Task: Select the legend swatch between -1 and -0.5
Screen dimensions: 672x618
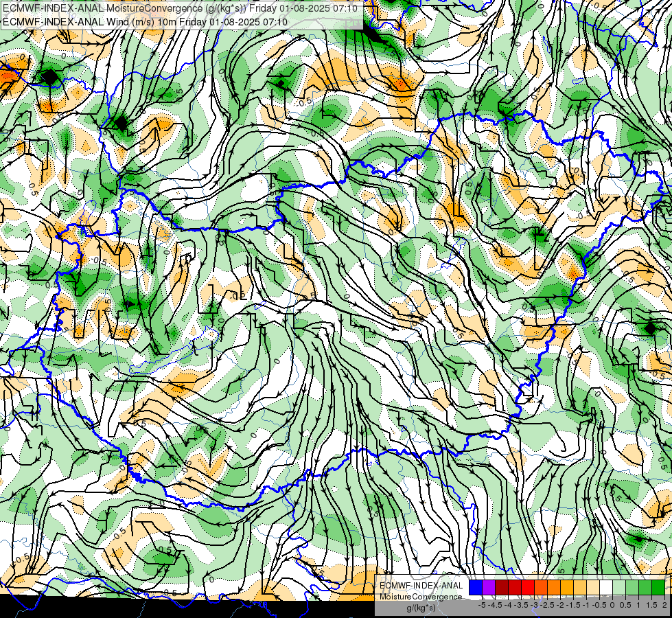Action: [x=593, y=588]
